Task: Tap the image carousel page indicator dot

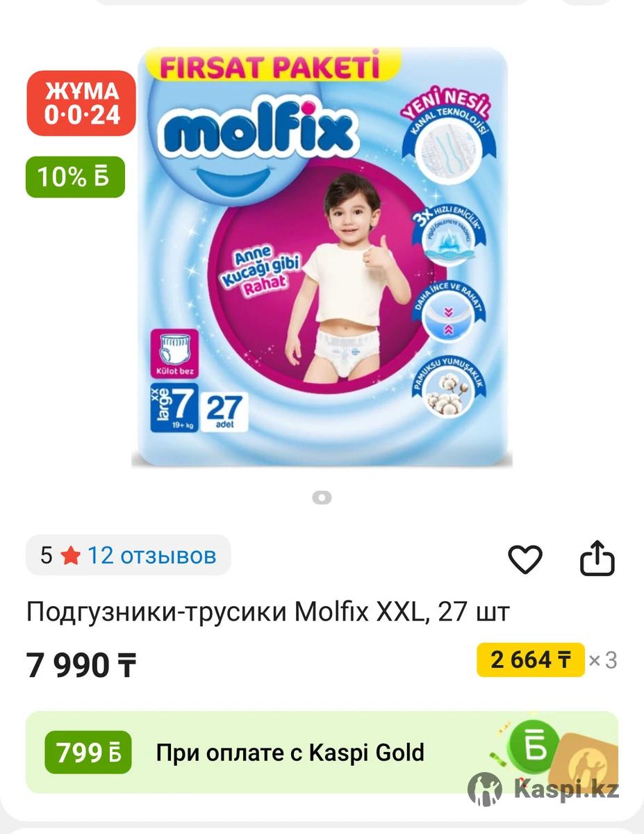Action: (322, 498)
